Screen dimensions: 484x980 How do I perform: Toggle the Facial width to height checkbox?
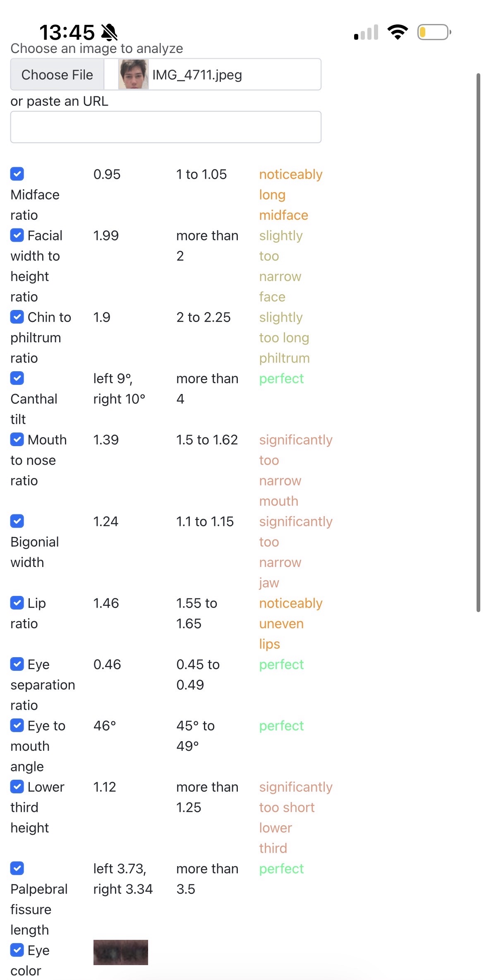pyautogui.click(x=17, y=235)
